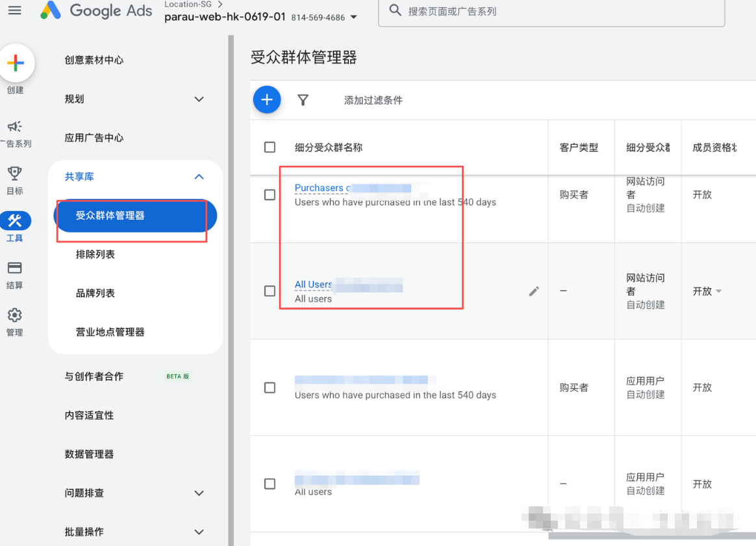Screen dimensions: 756x546
Task: Open Admin via gear icon
Action: [14, 316]
